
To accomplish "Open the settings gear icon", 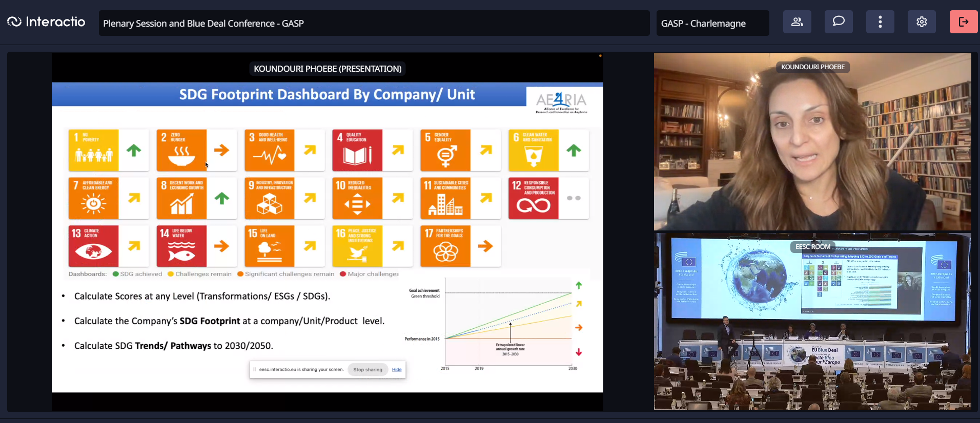I will click(922, 22).
